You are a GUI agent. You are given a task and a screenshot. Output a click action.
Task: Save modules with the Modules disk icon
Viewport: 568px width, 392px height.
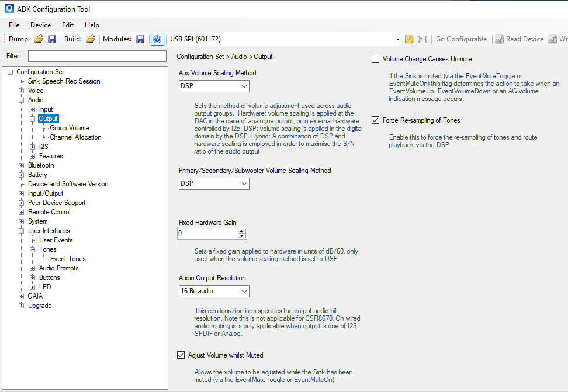[x=140, y=39]
